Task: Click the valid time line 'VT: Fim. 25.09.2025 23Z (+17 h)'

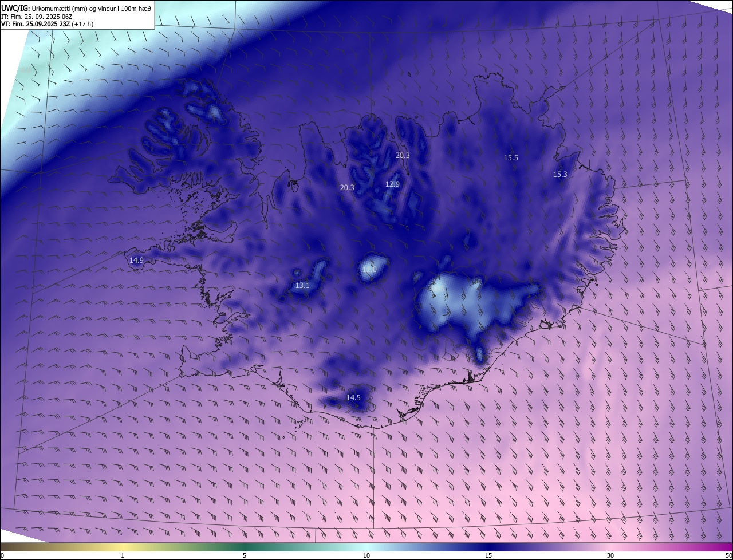Action: click(48, 24)
